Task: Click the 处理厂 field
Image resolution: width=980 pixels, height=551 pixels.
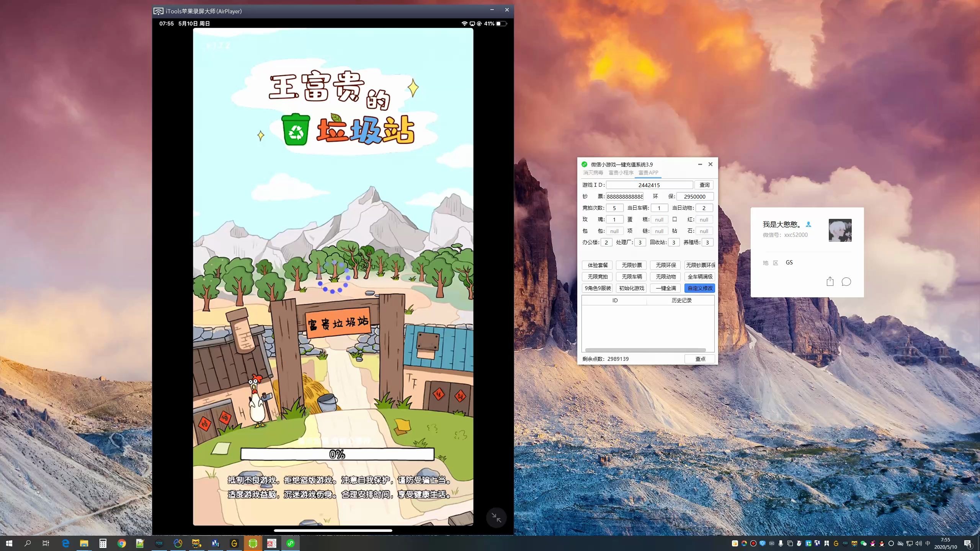Action: click(640, 243)
